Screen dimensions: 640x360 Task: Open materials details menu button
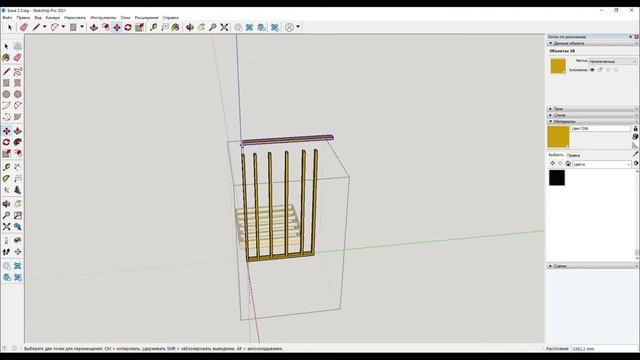click(x=636, y=163)
